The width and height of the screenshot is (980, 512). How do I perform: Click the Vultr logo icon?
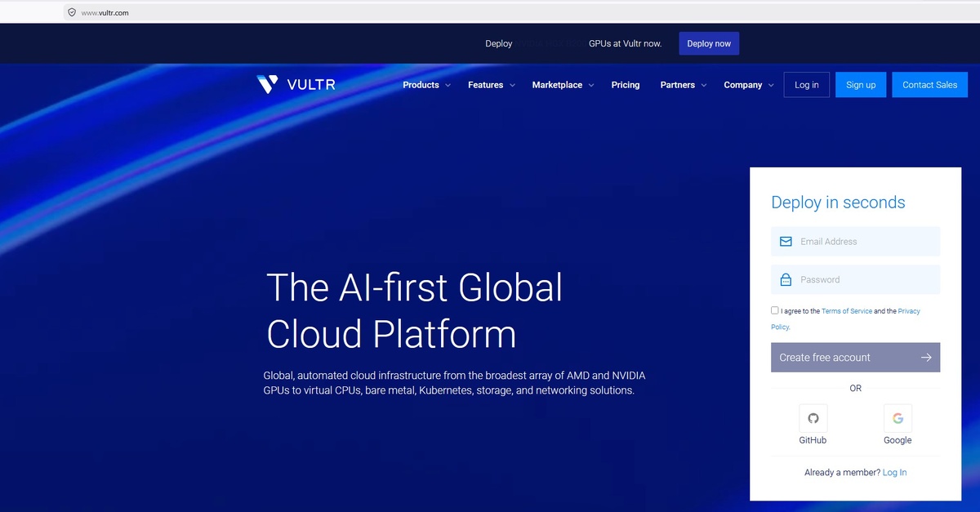click(267, 84)
